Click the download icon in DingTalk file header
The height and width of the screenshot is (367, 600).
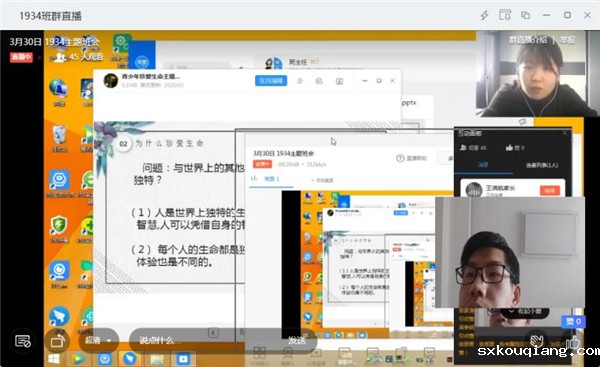(339, 81)
